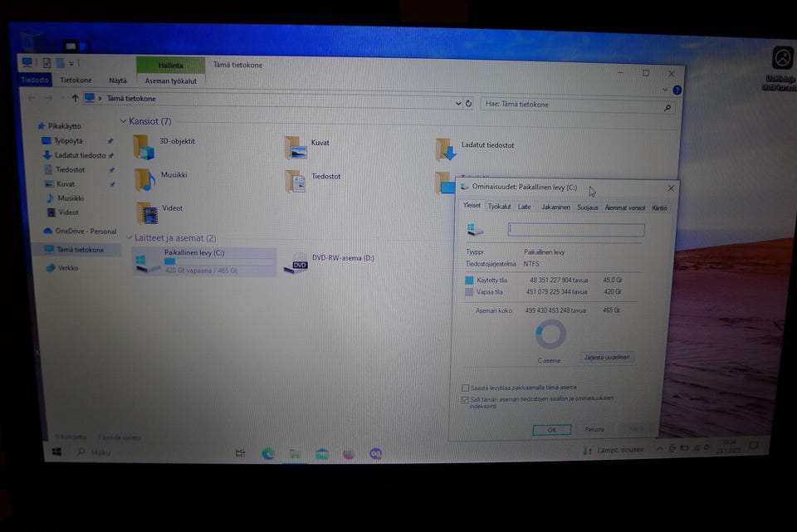The height and width of the screenshot is (532, 797).
Task: Click the up-arrow navigation button in Explorer
Action: coord(75,98)
